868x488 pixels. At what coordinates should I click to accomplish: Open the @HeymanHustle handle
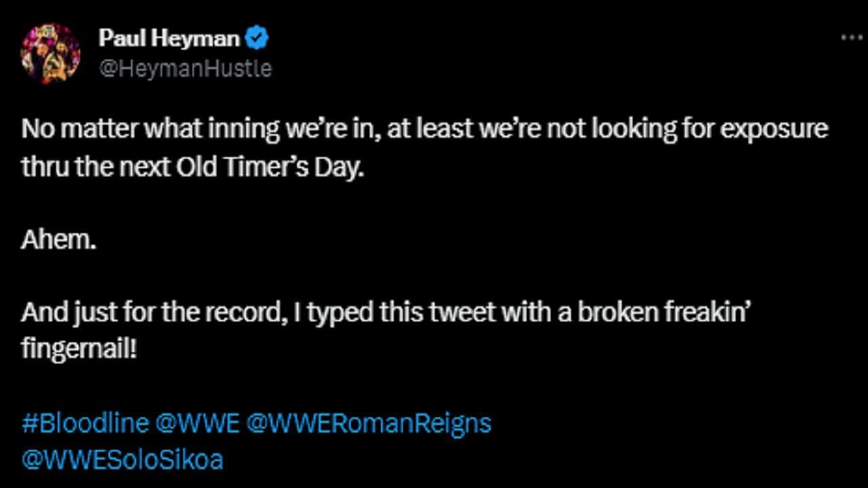(185, 68)
